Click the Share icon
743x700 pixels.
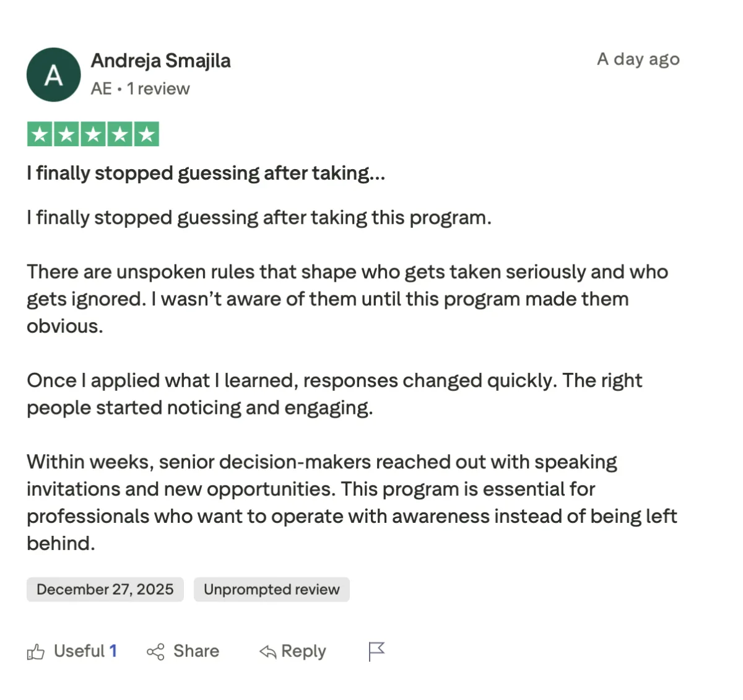point(155,651)
